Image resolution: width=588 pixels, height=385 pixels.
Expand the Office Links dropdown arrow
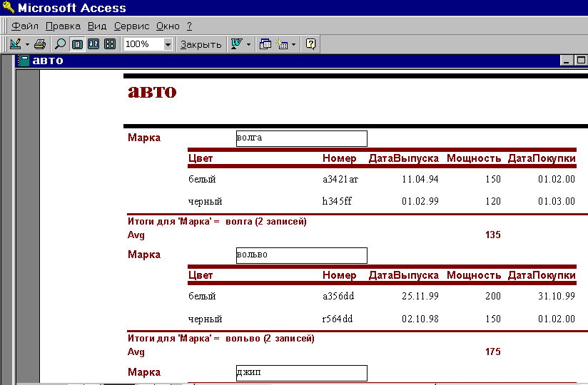tap(248, 45)
